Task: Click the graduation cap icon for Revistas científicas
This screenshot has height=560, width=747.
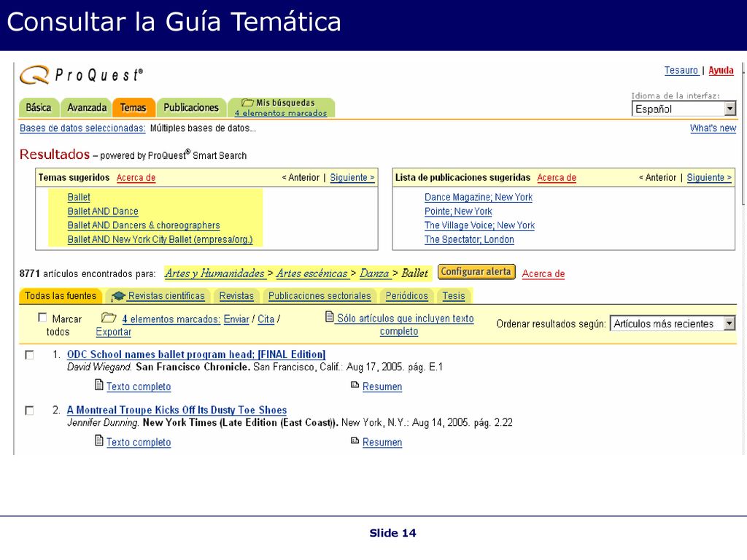Action: pyautogui.click(x=117, y=296)
